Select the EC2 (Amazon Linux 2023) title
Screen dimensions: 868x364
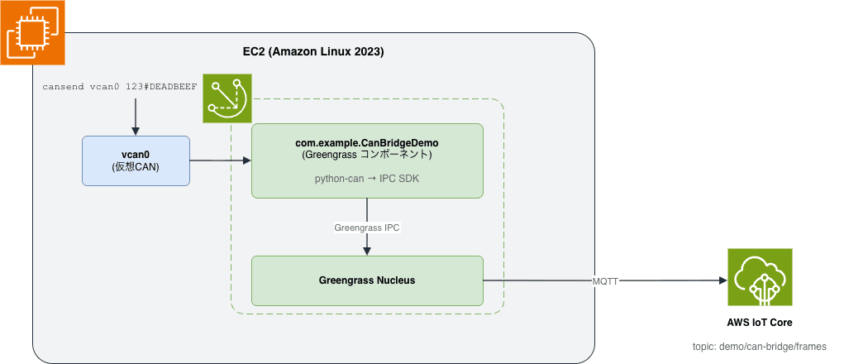pos(313,52)
